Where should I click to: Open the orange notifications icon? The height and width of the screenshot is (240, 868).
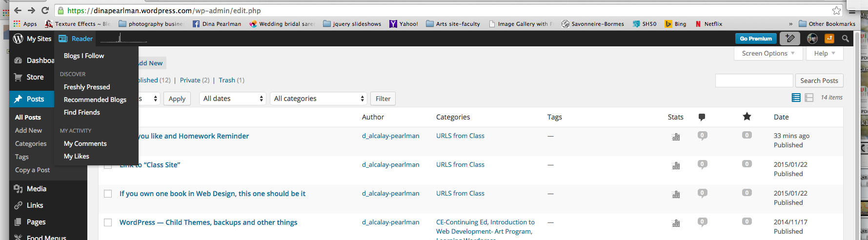829,39
